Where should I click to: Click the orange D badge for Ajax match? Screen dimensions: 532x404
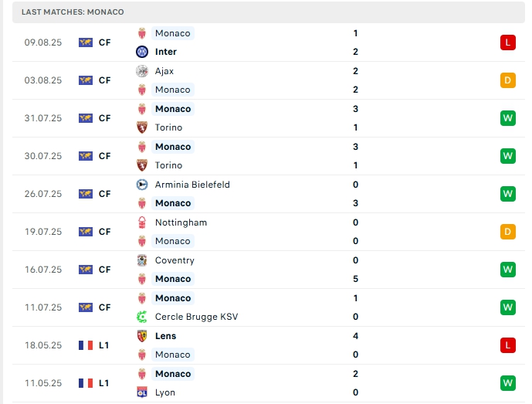pos(507,80)
